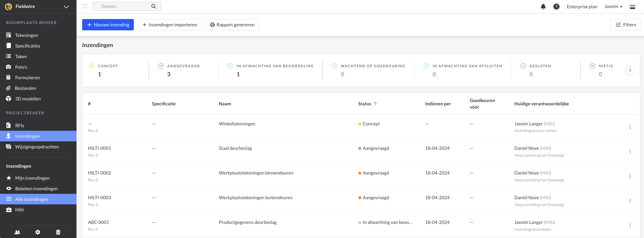644x238 pixels.
Task: Sort by Goedkeuren vóór column header
Action: [x=482, y=104]
